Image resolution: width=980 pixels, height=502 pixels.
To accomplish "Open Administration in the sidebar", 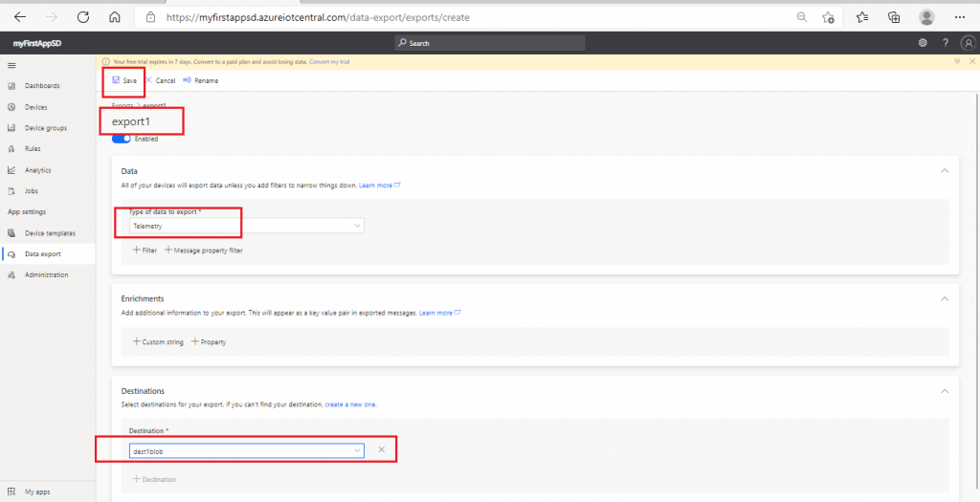I will pos(48,274).
